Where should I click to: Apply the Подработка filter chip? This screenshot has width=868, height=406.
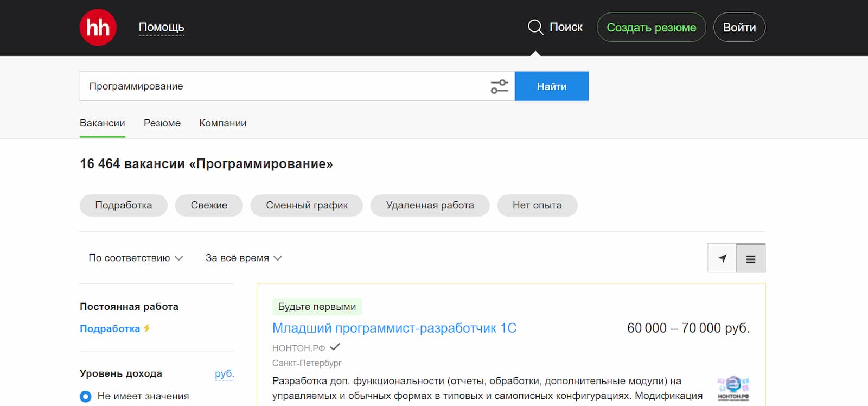click(x=124, y=205)
